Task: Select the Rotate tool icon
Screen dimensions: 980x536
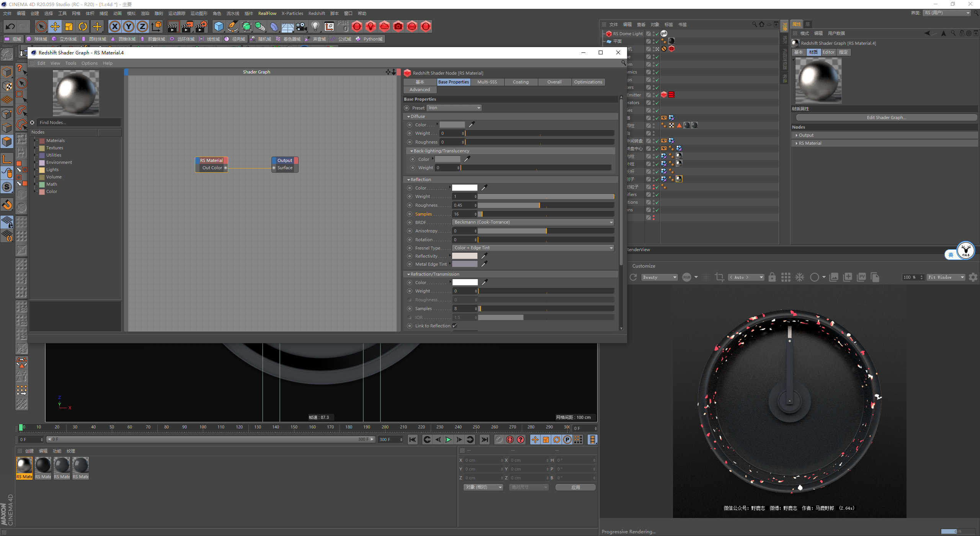Action: (83, 26)
